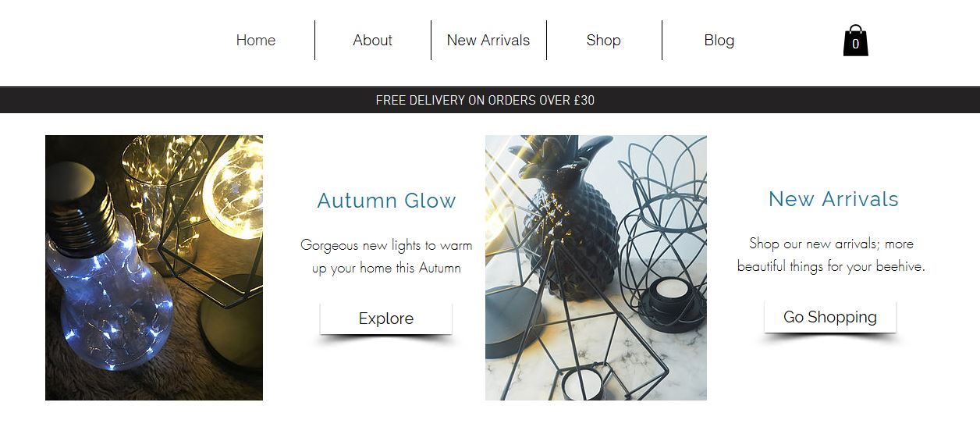This screenshot has width=980, height=445.
Task: Select the beehive new arrivals description text
Action: pyautogui.click(x=831, y=255)
